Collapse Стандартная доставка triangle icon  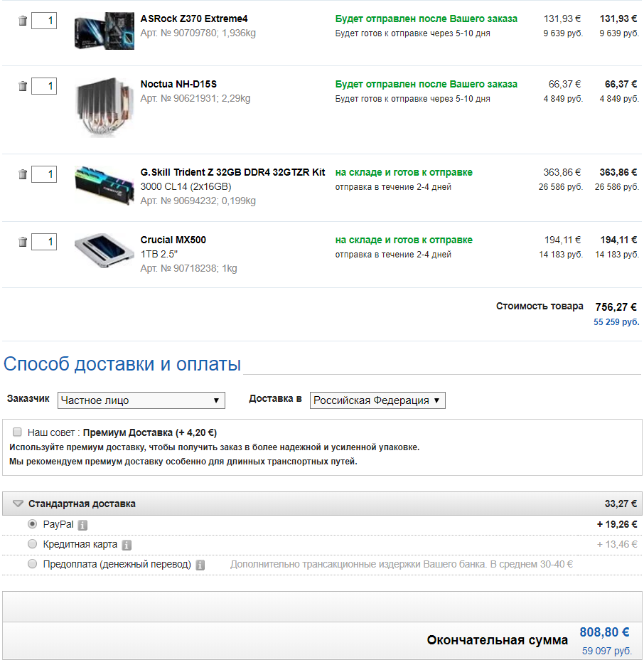[18, 504]
